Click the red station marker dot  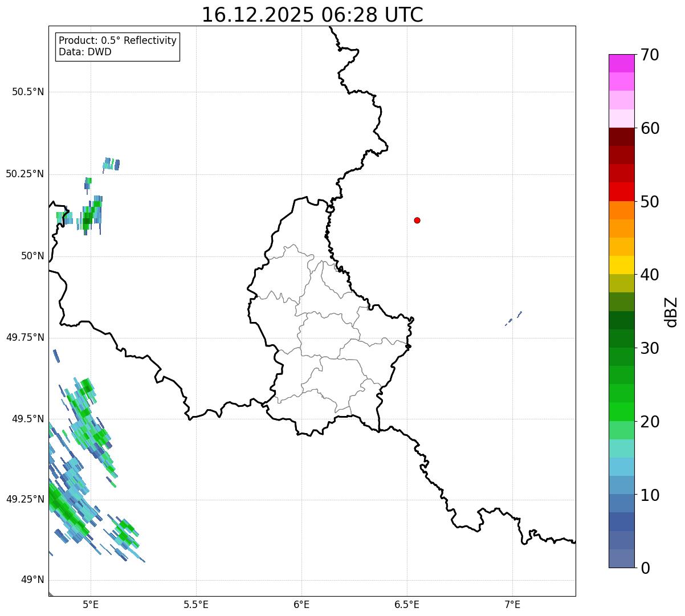(417, 220)
